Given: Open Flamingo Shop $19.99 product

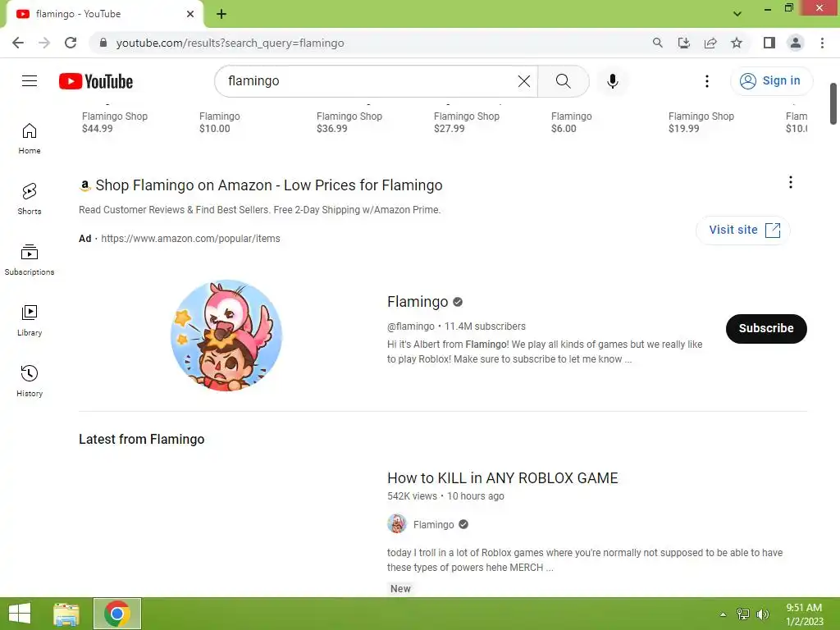Looking at the screenshot, I should [701, 122].
